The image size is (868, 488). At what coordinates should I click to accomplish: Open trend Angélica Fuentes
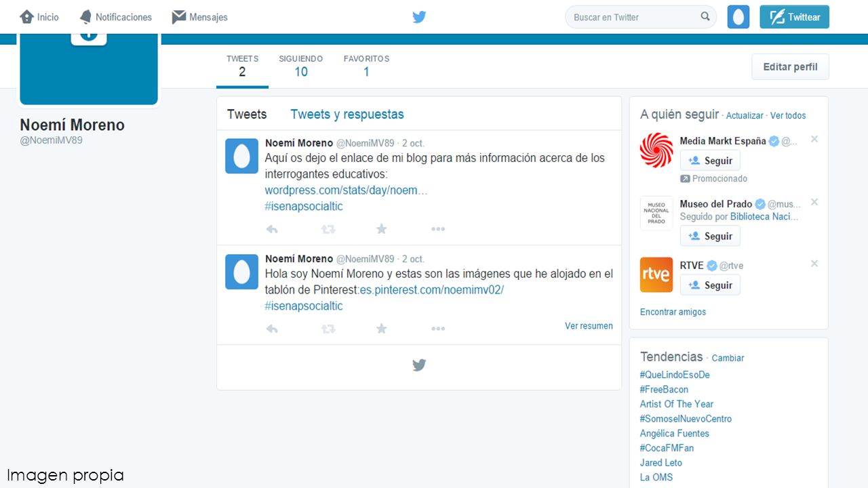tap(675, 434)
